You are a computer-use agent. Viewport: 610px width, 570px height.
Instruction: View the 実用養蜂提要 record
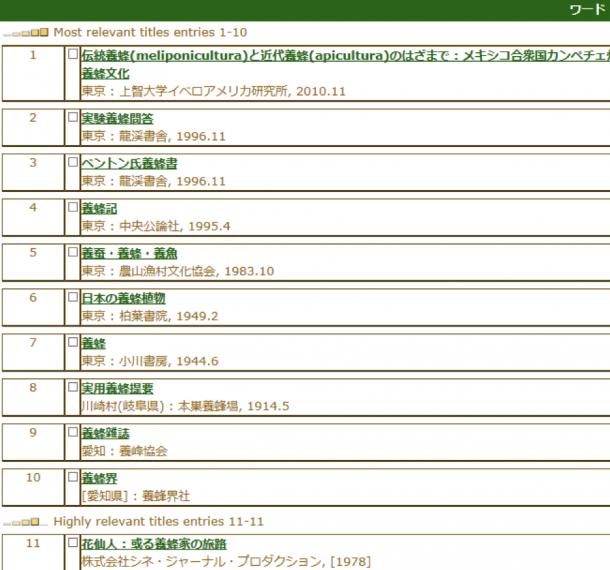[x=117, y=388]
